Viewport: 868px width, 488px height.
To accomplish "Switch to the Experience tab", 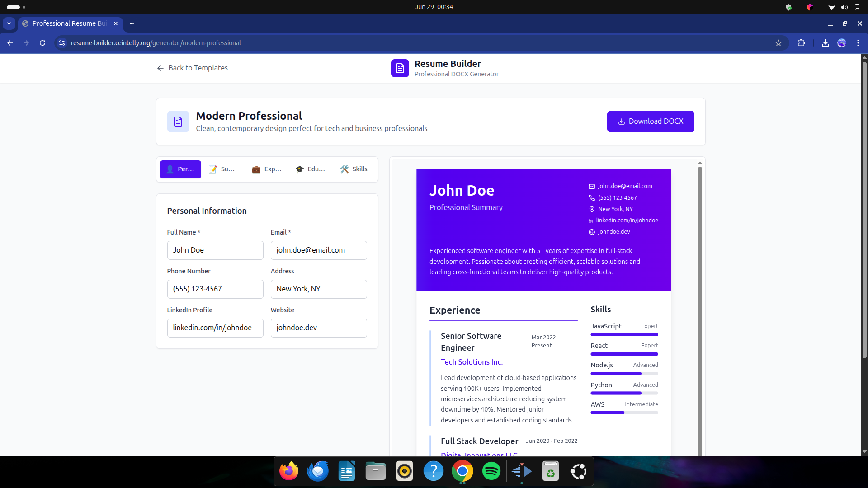I will [267, 169].
